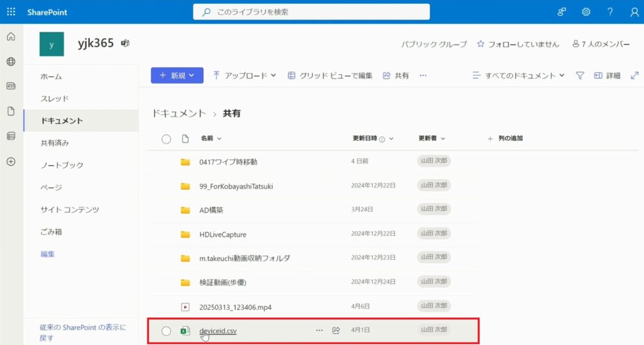The image size is (644, 345).
Task: Open the app launcher waffle icon
Action: pos(11,12)
